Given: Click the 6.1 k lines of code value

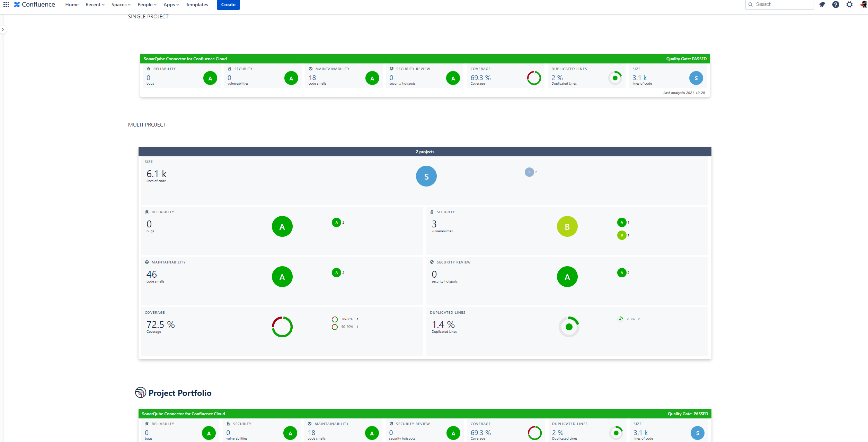Looking at the screenshot, I should coord(157,174).
